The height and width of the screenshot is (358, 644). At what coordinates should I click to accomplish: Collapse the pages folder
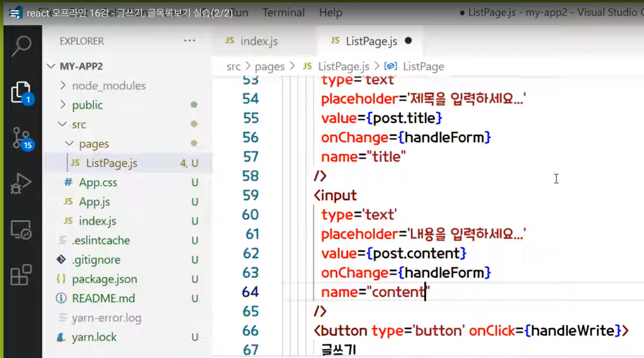pos(69,143)
